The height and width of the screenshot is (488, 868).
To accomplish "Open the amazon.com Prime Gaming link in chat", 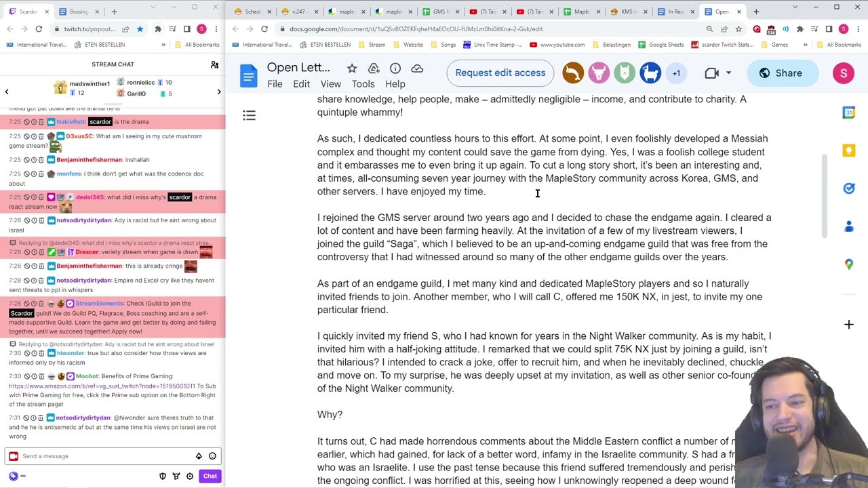I will point(102,386).
